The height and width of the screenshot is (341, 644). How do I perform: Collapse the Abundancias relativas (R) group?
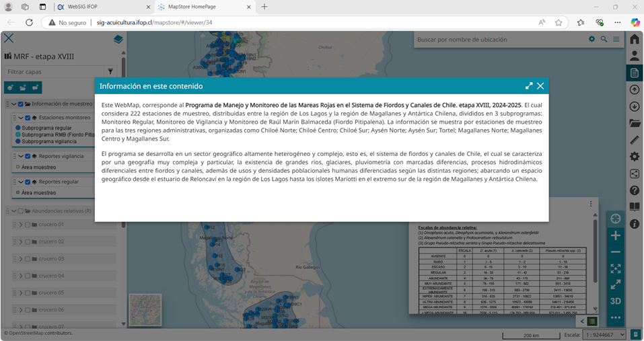click(x=13, y=211)
